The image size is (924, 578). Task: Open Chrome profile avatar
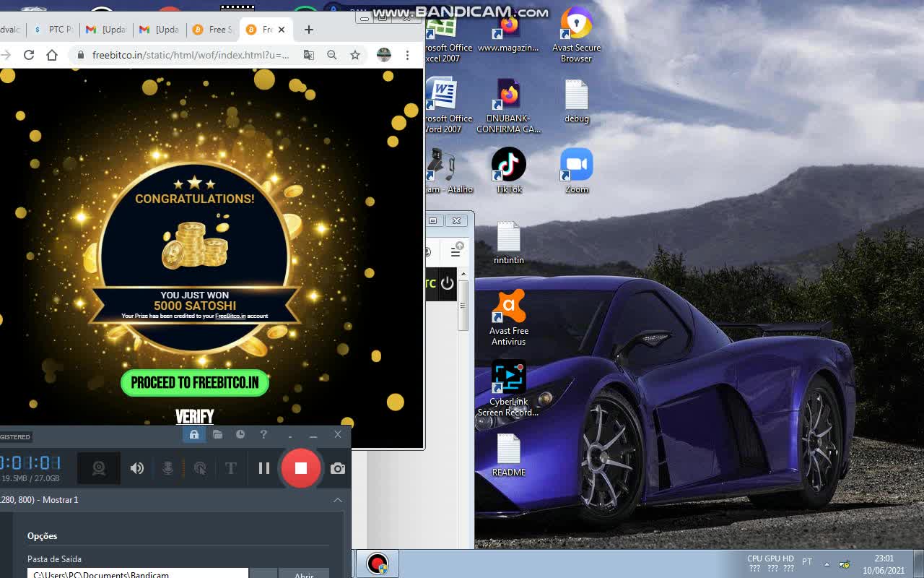[x=384, y=55]
